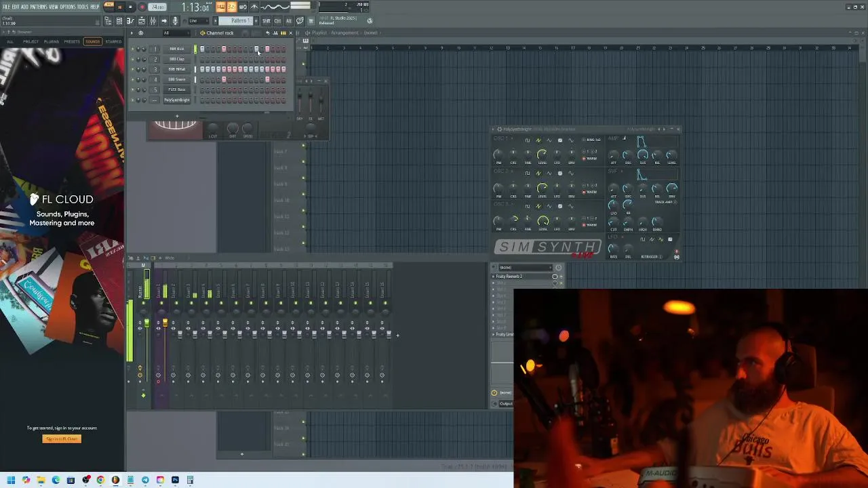Arm the transport record button

coord(142,7)
